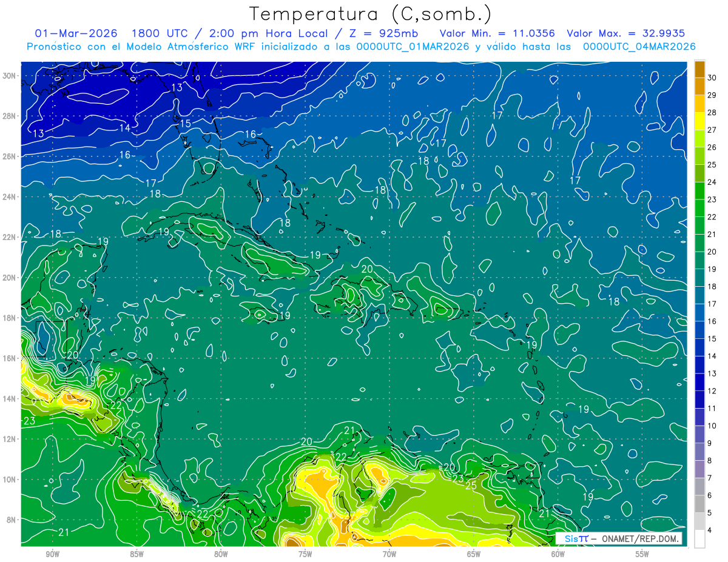
Task: Click the 10N latitude axis label
Action: [10, 480]
